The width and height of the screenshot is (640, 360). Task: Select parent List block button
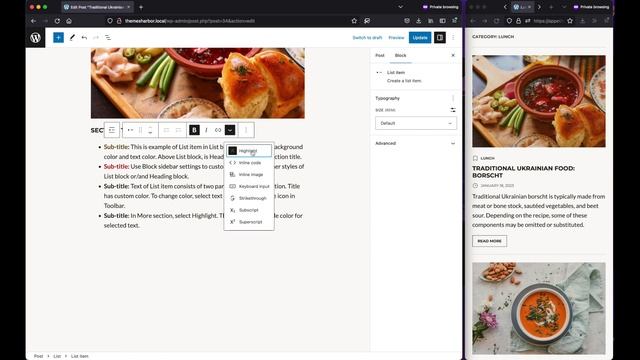point(112,130)
